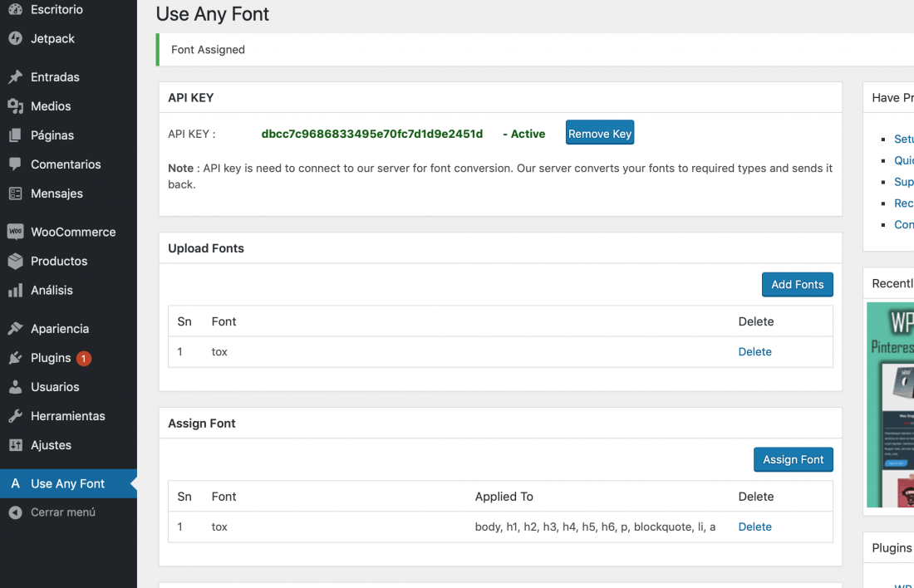Go to Productos in the sidebar
The width and height of the screenshot is (914, 588).
point(59,261)
